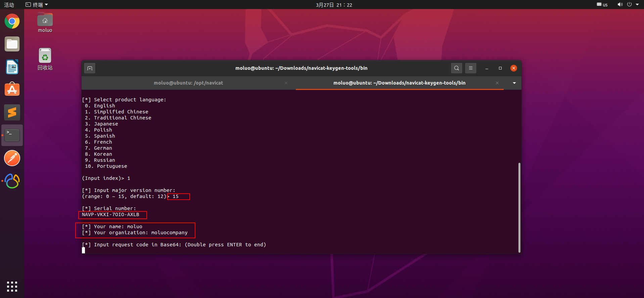The width and height of the screenshot is (644, 298).
Task: Launch Postman from the dock
Action: [12, 158]
